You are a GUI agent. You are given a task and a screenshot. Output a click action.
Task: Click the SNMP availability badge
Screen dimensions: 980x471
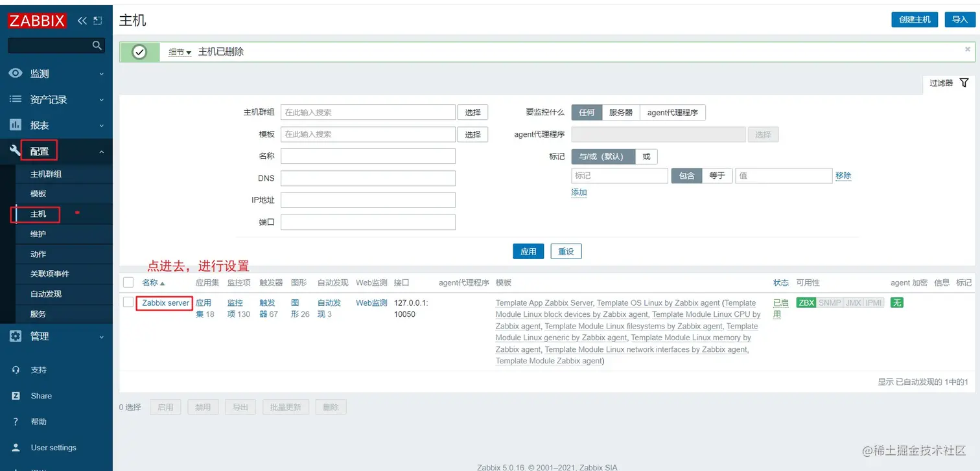point(829,303)
